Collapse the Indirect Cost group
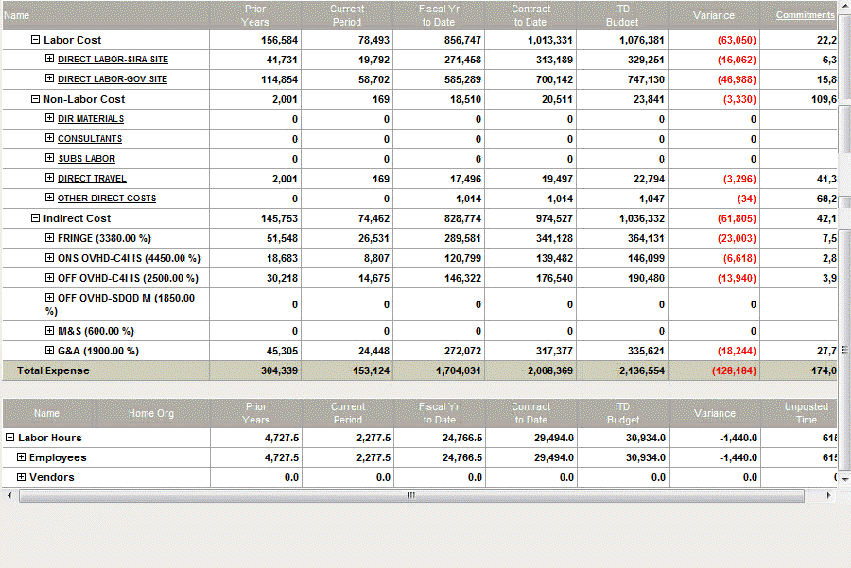Screen dimensions: 851x568 36,218
